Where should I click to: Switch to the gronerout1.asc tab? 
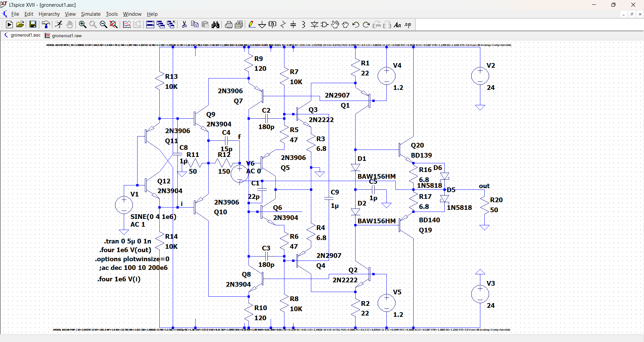click(22, 35)
